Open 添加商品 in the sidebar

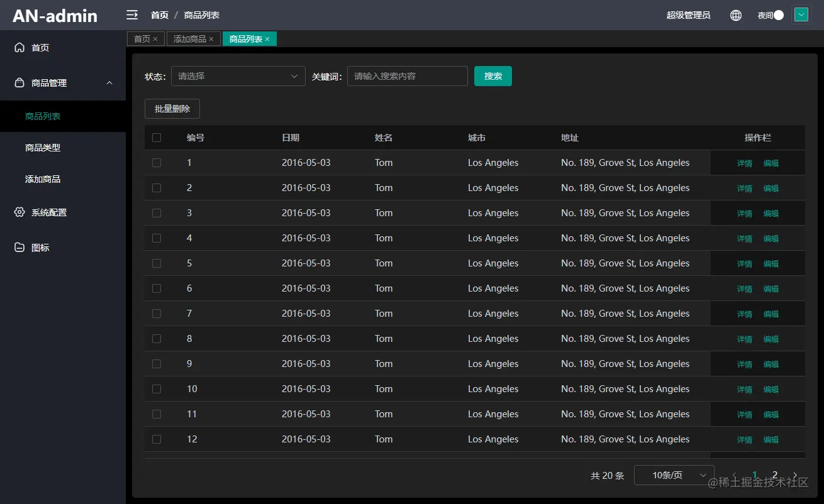click(x=63, y=179)
